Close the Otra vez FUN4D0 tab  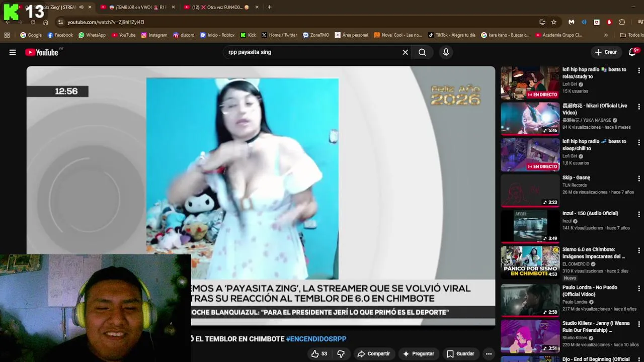tap(257, 7)
